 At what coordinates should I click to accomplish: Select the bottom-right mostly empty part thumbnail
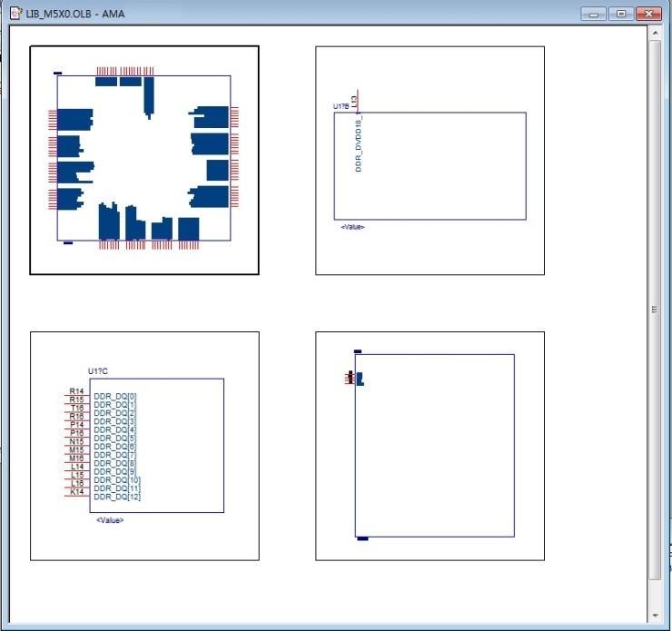click(430, 446)
